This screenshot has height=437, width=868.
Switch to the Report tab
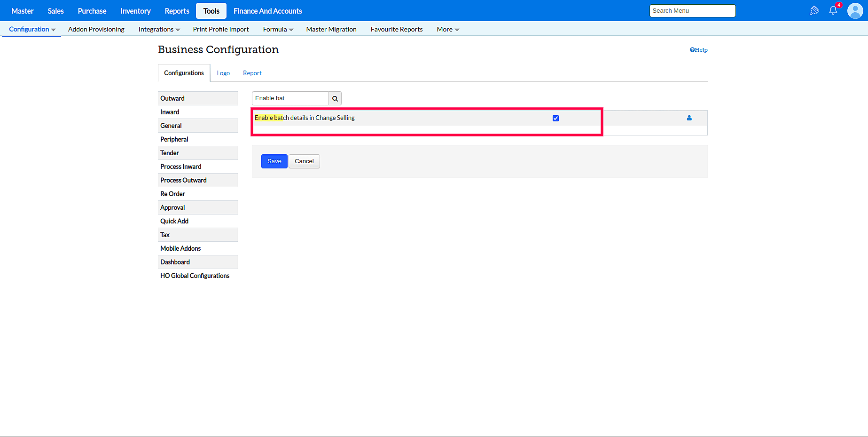[252, 73]
